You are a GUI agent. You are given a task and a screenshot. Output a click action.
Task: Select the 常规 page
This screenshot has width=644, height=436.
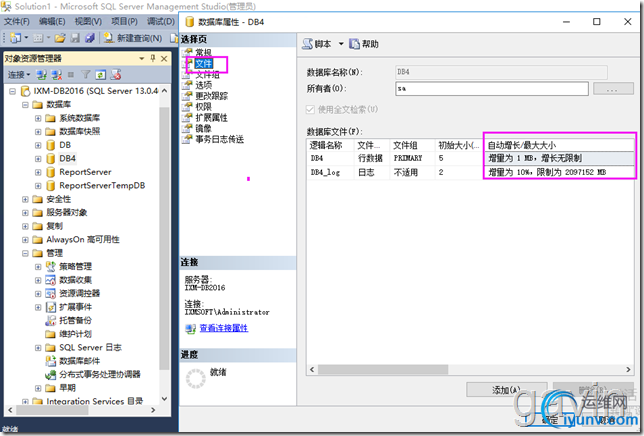203,53
